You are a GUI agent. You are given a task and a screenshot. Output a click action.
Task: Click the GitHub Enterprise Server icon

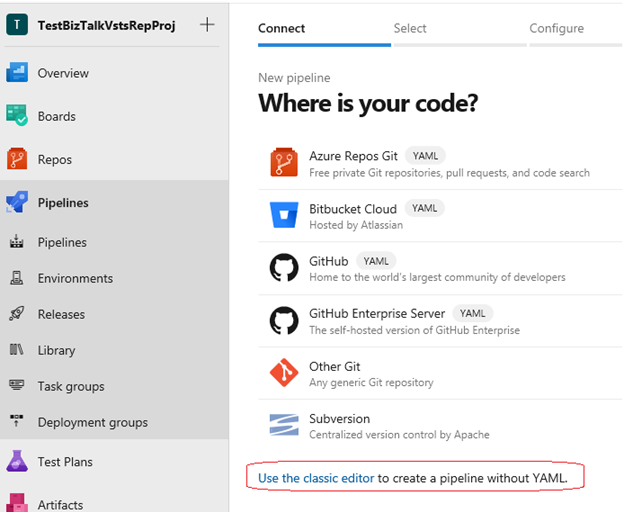point(284,320)
